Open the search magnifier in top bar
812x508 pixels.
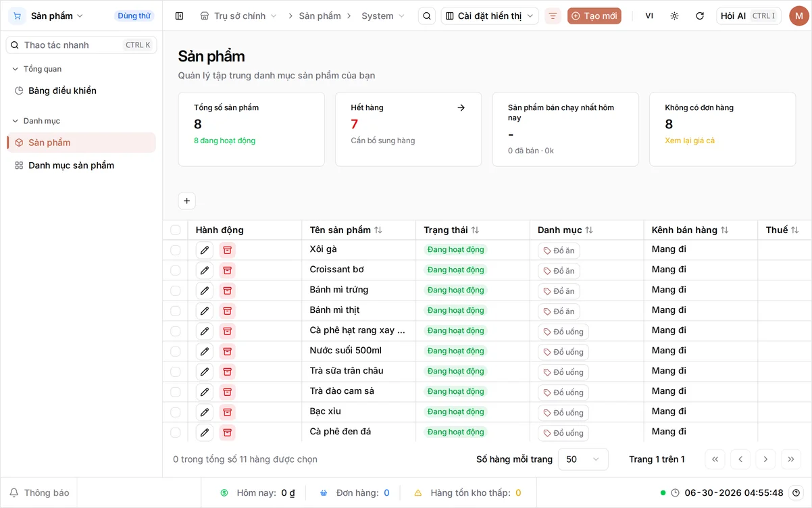point(426,16)
